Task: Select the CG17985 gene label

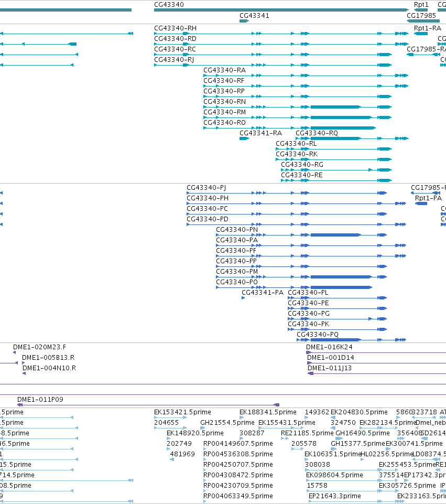Action: pos(421,15)
